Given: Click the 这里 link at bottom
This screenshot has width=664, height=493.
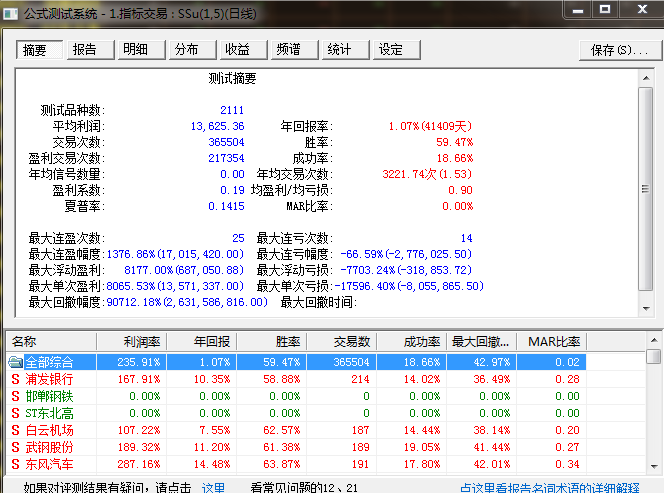Looking at the screenshot, I should [213, 487].
